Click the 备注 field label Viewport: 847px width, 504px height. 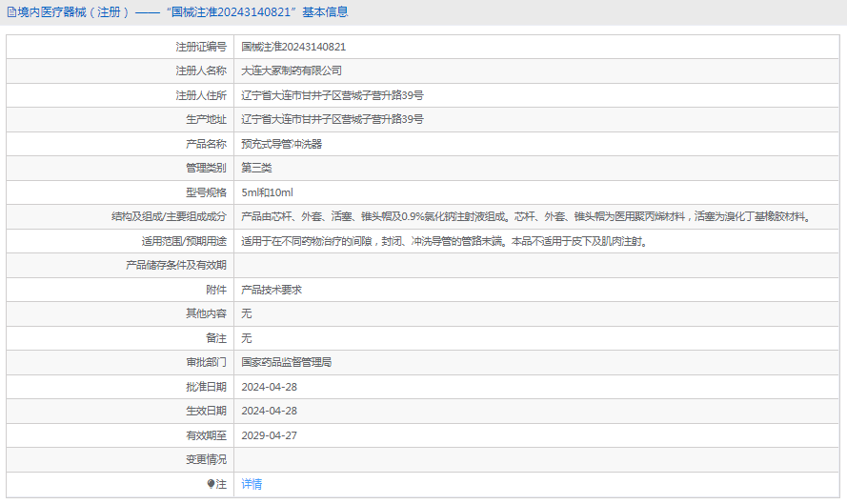pyautogui.click(x=216, y=339)
